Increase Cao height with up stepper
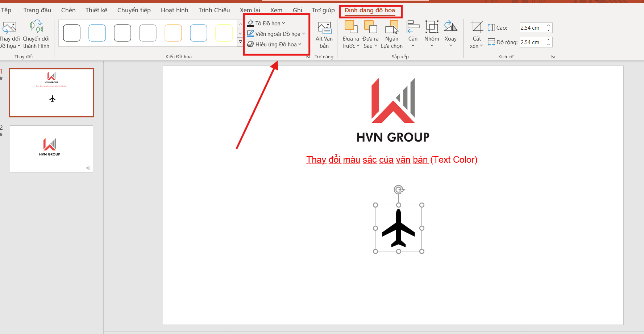This screenshot has width=644, height=334. point(549,25)
